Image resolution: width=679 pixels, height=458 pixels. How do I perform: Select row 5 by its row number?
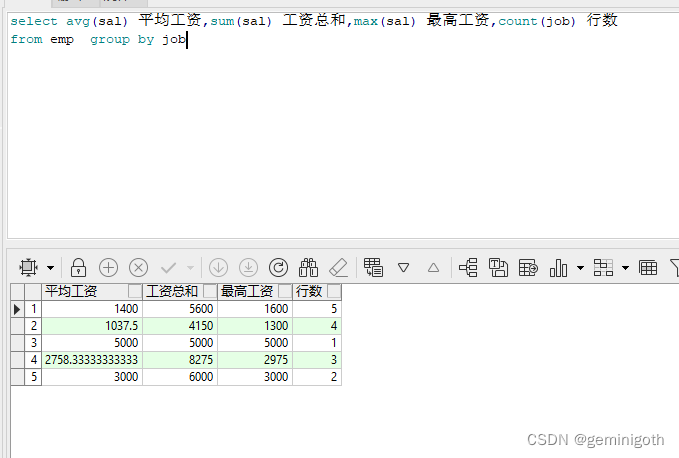tap(33, 377)
